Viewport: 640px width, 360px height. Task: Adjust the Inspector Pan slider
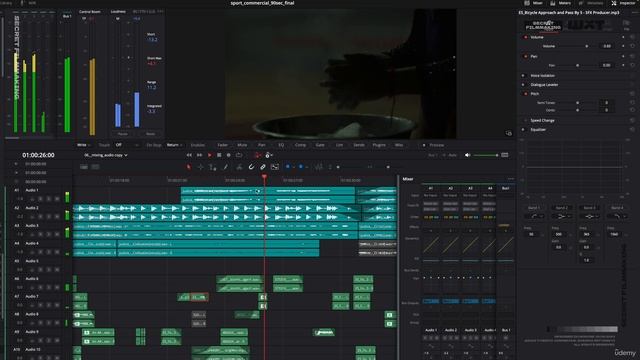click(x=577, y=65)
